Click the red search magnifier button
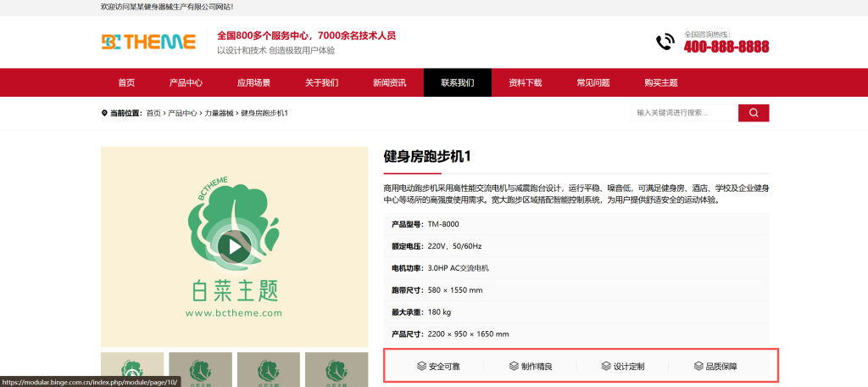 (x=754, y=113)
